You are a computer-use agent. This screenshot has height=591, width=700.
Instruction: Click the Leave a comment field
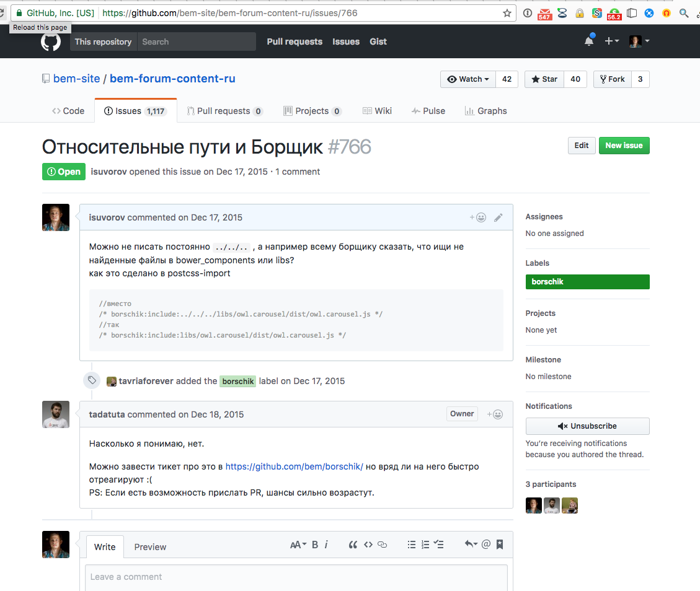click(296, 577)
